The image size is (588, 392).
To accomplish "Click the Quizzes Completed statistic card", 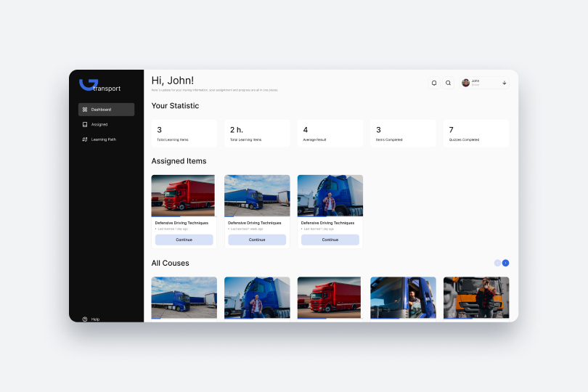I will (476, 134).
